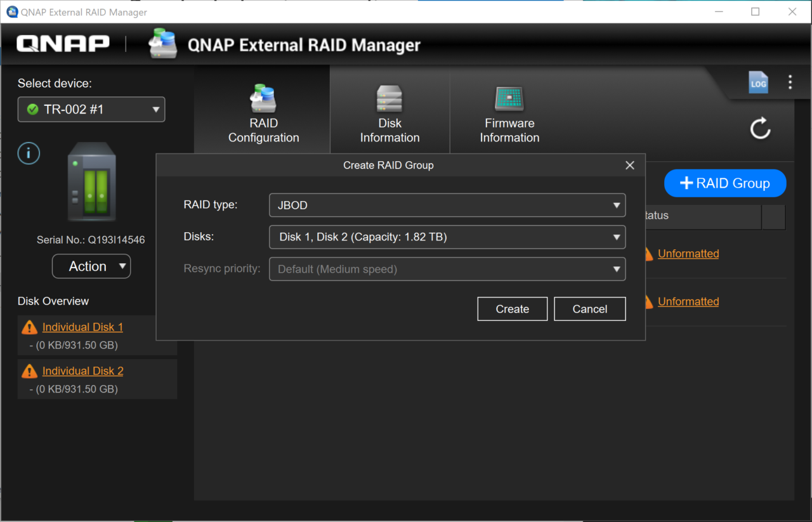Expand the Select device dropdown for TR-002
This screenshot has height=522, width=812.
coord(91,109)
